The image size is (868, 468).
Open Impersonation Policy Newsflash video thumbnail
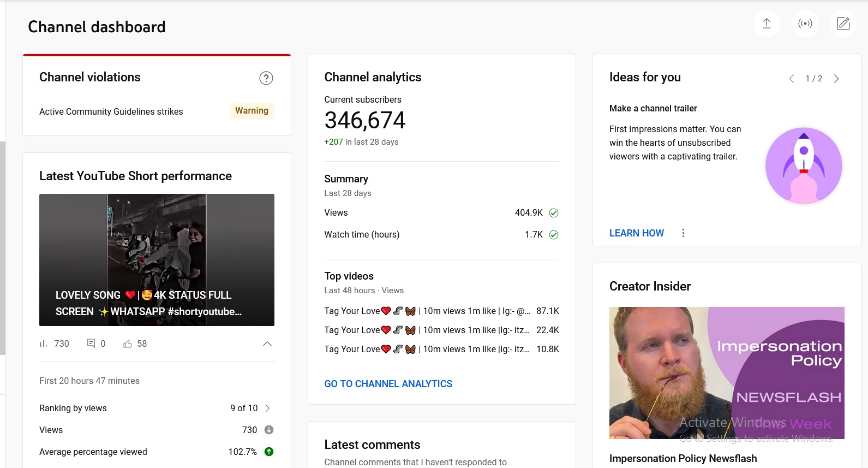tap(726, 372)
